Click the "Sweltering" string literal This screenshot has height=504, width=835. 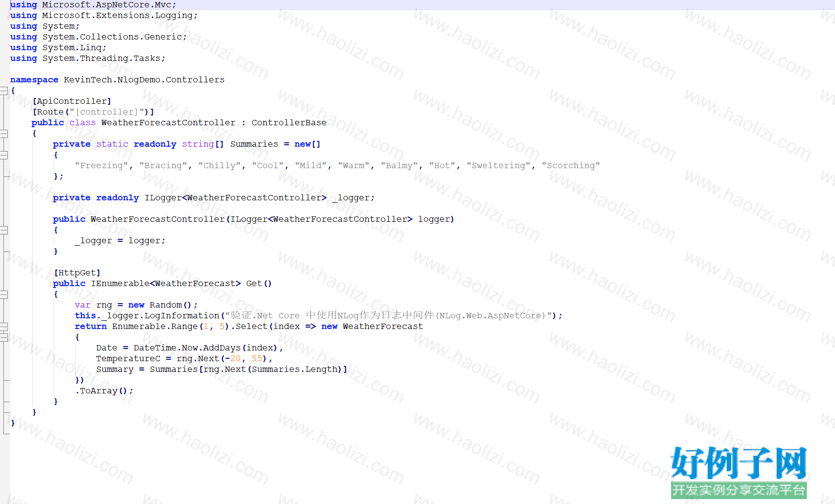(x=498, y=166)
